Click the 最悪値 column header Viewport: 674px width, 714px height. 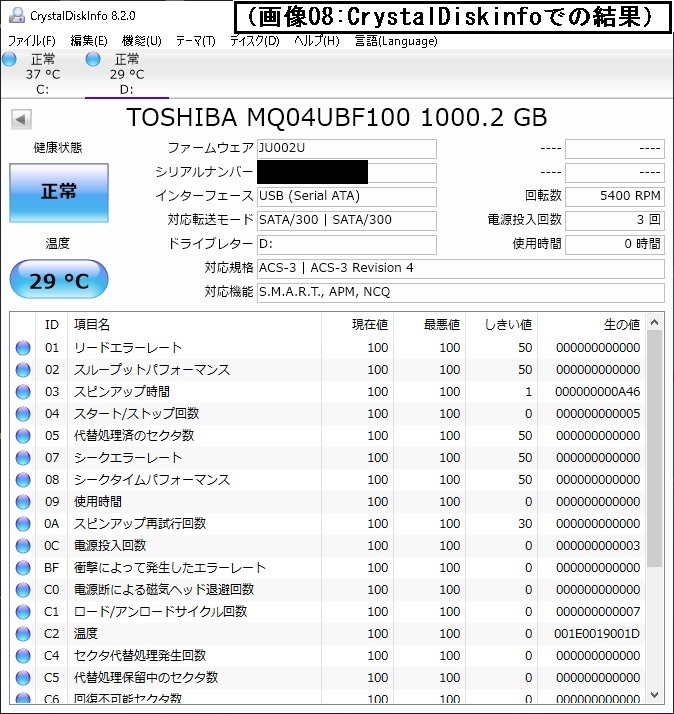(x=429, y=325)
